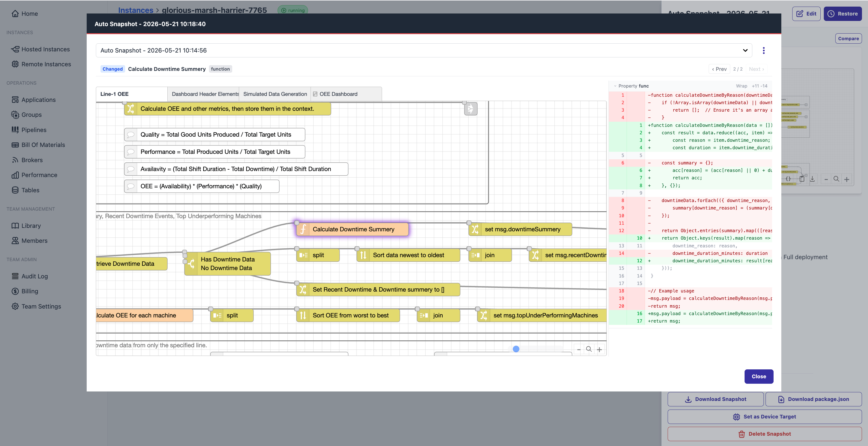Image resolution: width=868 pixels, height=446 pixels.
Task: Click the Audit Log icon
Action: click(15, 276)
